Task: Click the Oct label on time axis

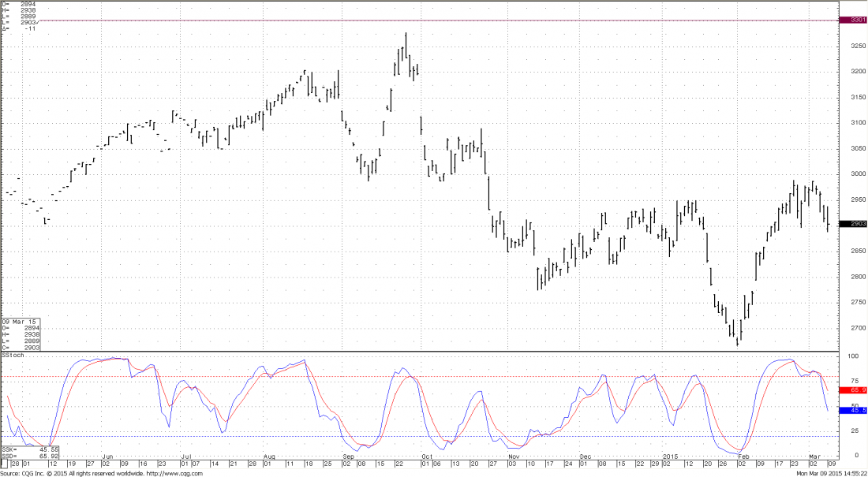Action: click(x=426, y=457)
